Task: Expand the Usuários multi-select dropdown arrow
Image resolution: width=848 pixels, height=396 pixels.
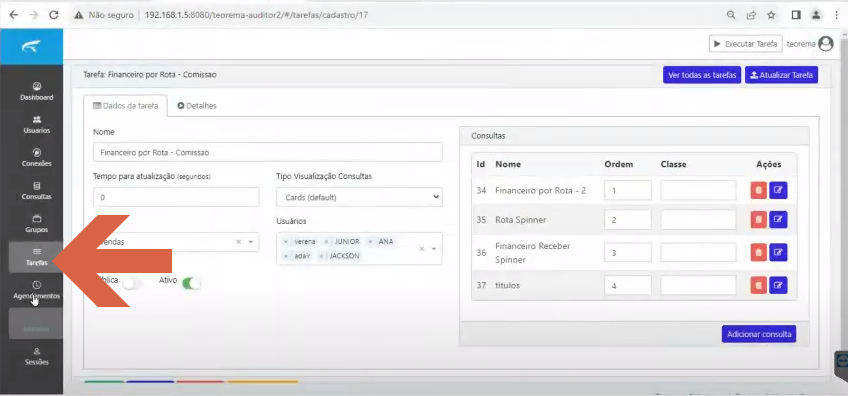Action: pos(434,249)
